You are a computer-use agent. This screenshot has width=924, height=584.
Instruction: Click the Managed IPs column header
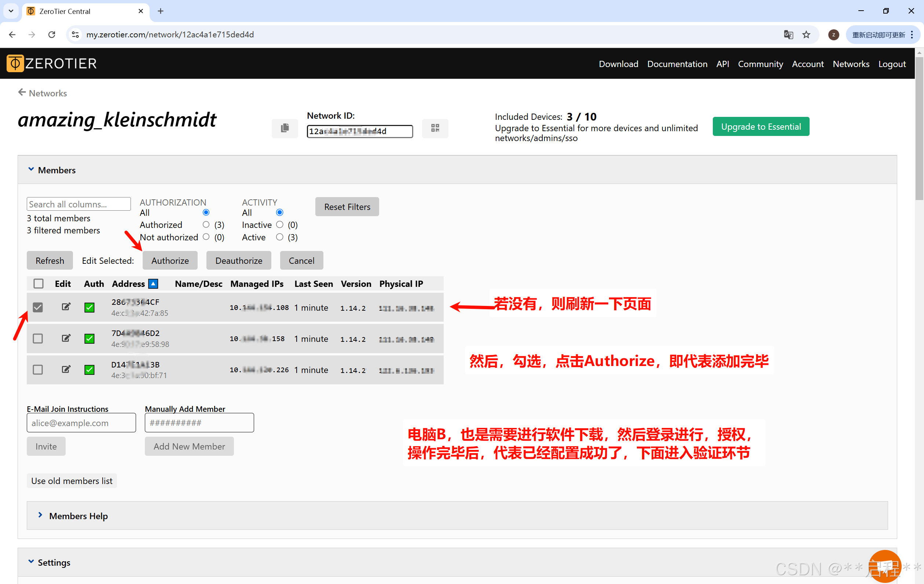(257, 284)
